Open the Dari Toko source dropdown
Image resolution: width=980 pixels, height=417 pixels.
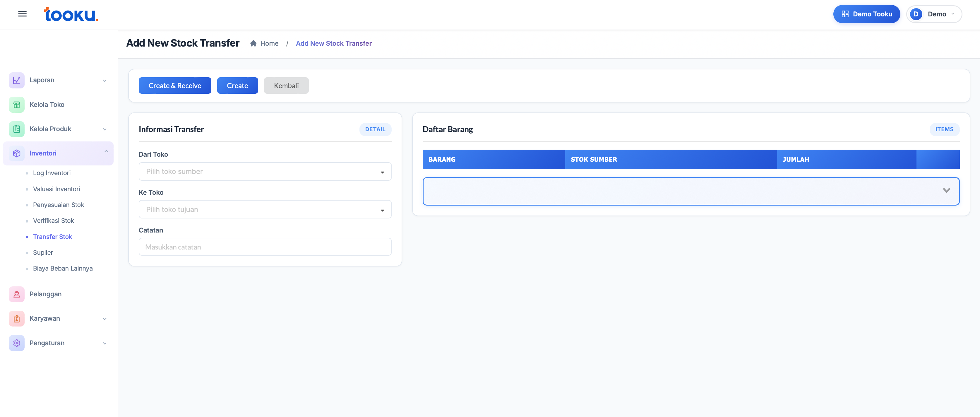pyautogui.click(x=265, y=172)
